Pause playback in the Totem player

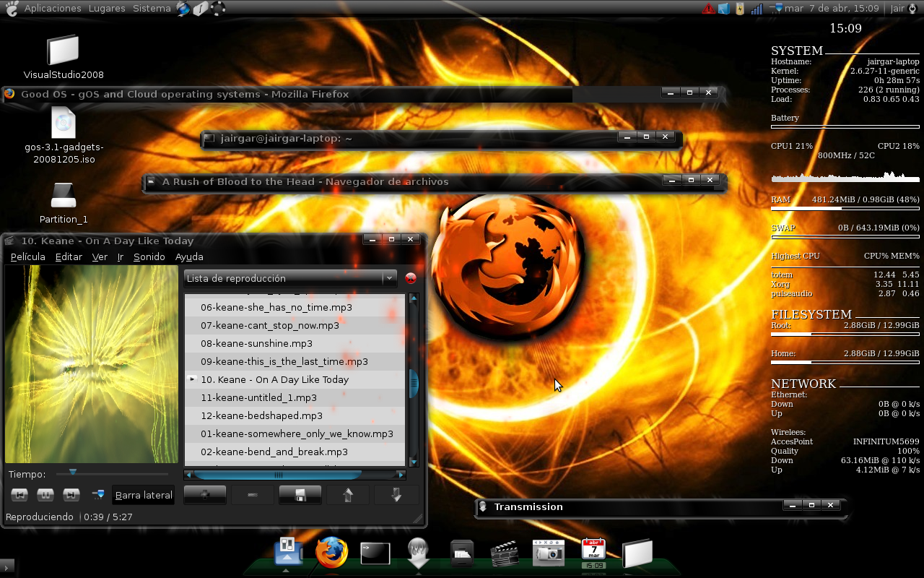point(45,495)
